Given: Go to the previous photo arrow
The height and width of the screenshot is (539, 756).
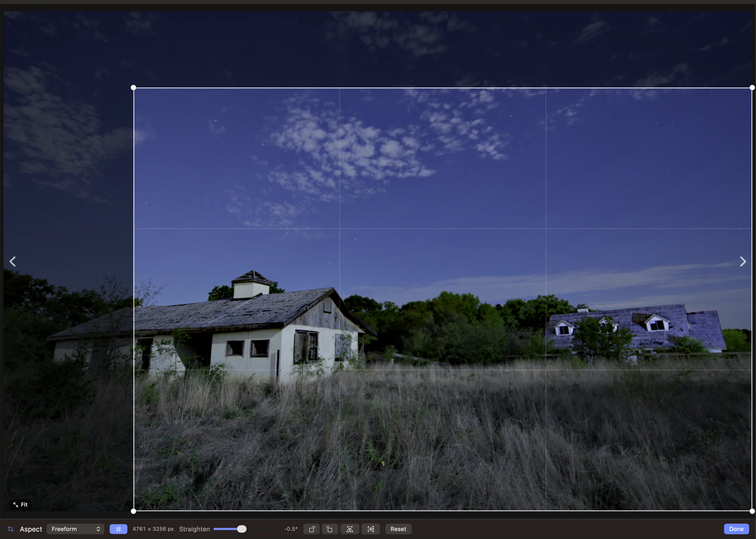Looking at the screenshot, I should 13,262.
